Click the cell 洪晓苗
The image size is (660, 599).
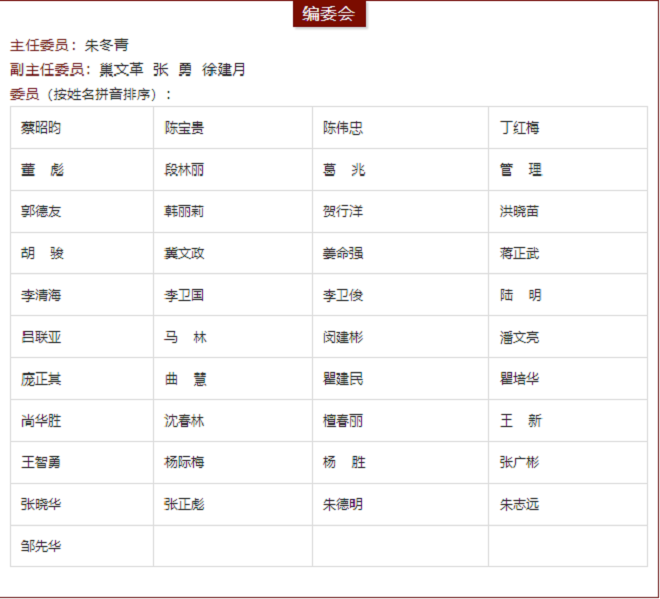[568, 211]
